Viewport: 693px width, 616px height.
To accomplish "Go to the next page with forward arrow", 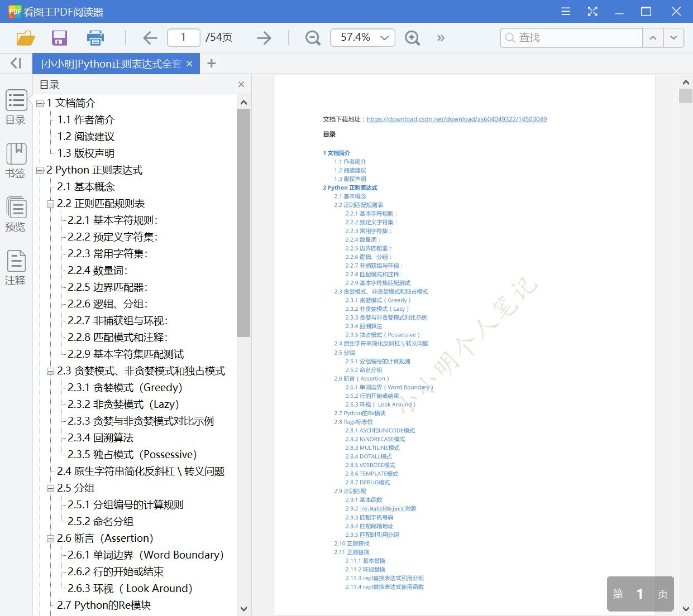I will pos(264,37).
